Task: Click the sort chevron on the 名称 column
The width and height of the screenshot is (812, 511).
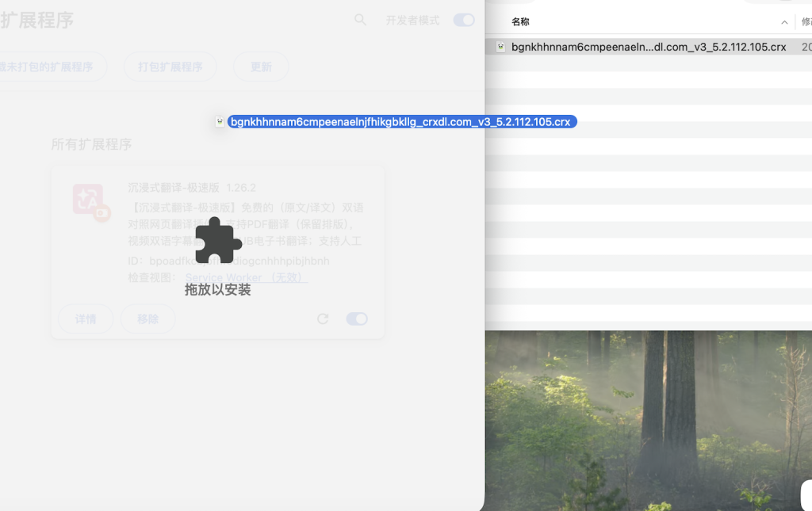Action: coord(784,22)
